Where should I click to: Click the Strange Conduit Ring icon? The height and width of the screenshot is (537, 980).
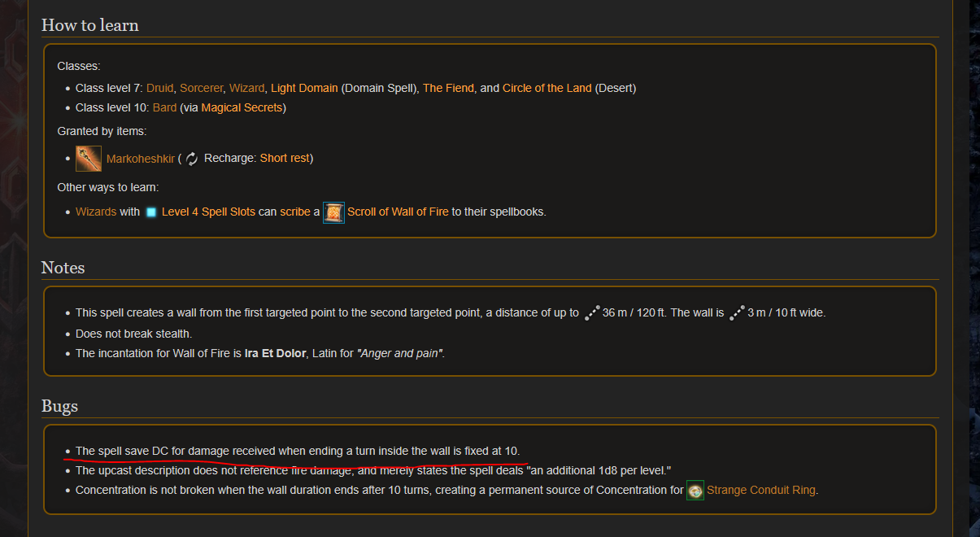pyautogui.click(x=695, y=491)
